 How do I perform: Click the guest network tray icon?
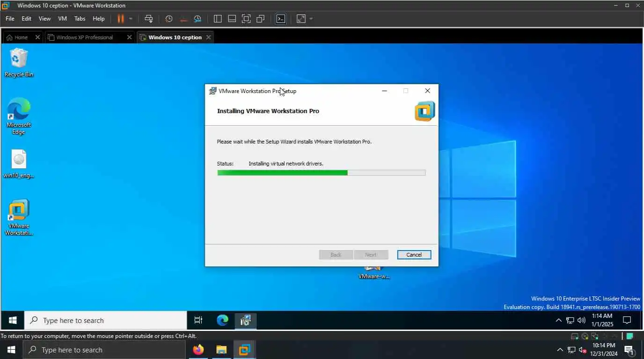point(570,320)
